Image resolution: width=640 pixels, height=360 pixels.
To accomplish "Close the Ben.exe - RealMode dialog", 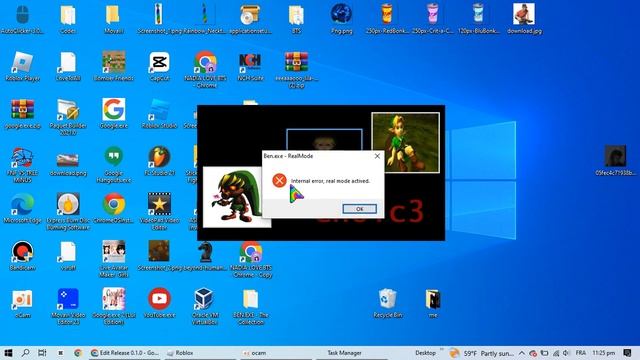I will [x=377, y=156].
